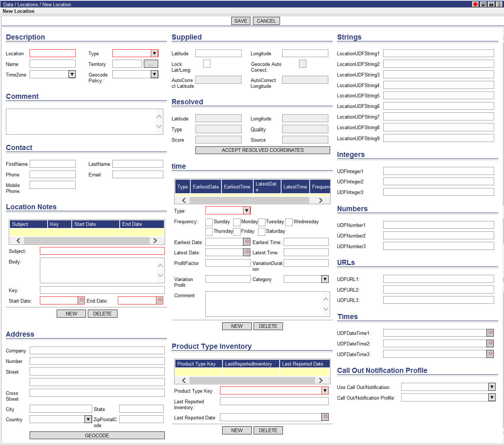Click the time grid horizontal scrollbar track
The image size is (504, 445).
click(249, 200)
